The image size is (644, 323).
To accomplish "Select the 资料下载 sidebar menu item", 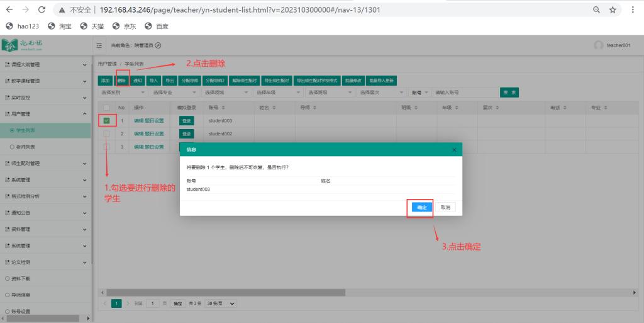I will (x=20, y=278).
